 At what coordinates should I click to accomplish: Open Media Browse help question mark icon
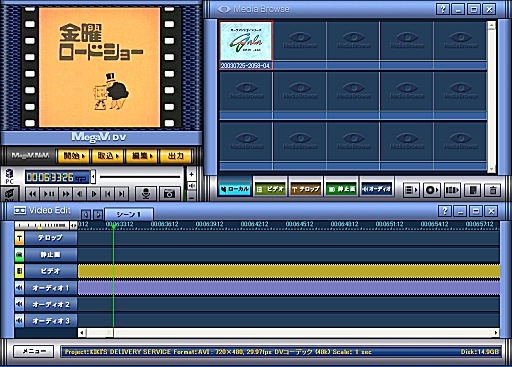[443, 9]
